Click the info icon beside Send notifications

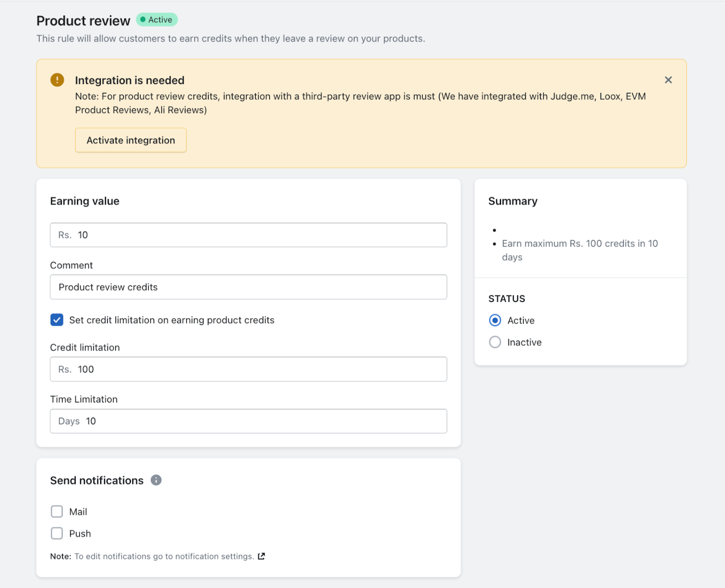pos(156,480)
